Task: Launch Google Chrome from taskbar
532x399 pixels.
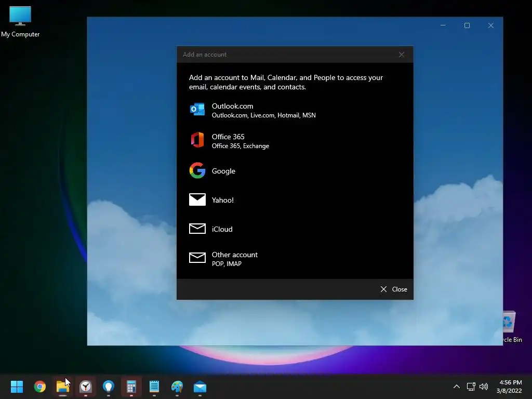Action: tap(39, 387)
